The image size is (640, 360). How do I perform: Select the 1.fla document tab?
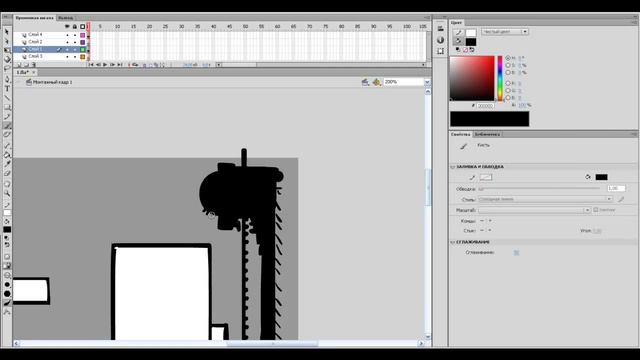[22, 73]
